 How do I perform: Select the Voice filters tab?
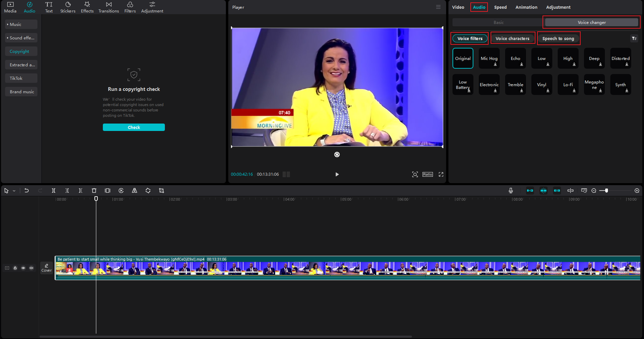point(470,38)
